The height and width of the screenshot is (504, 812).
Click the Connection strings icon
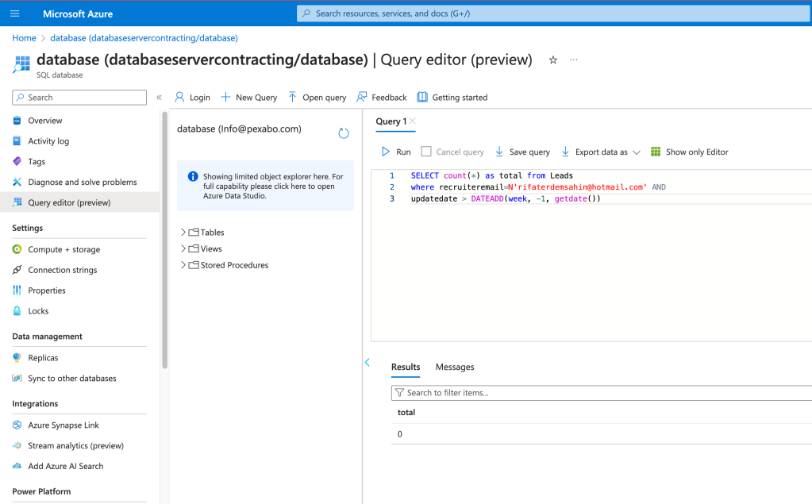click(17, 270)
